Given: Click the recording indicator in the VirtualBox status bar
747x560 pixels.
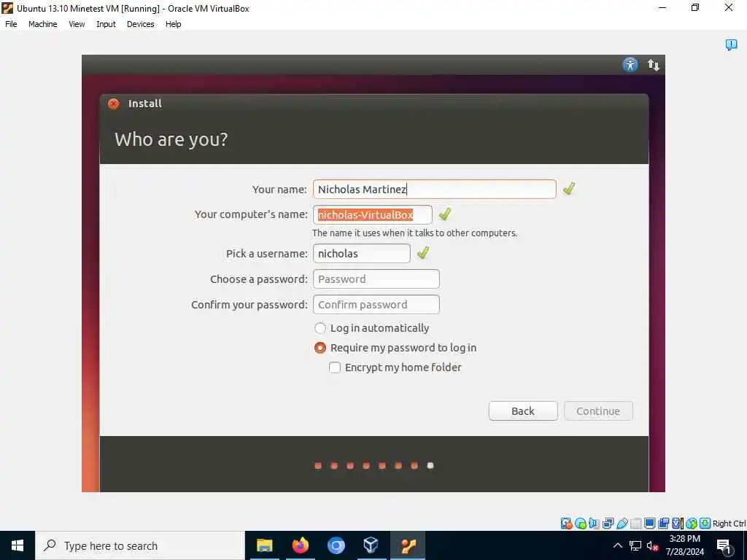Looking at the screenshot, I should click(x=663, y=524).
